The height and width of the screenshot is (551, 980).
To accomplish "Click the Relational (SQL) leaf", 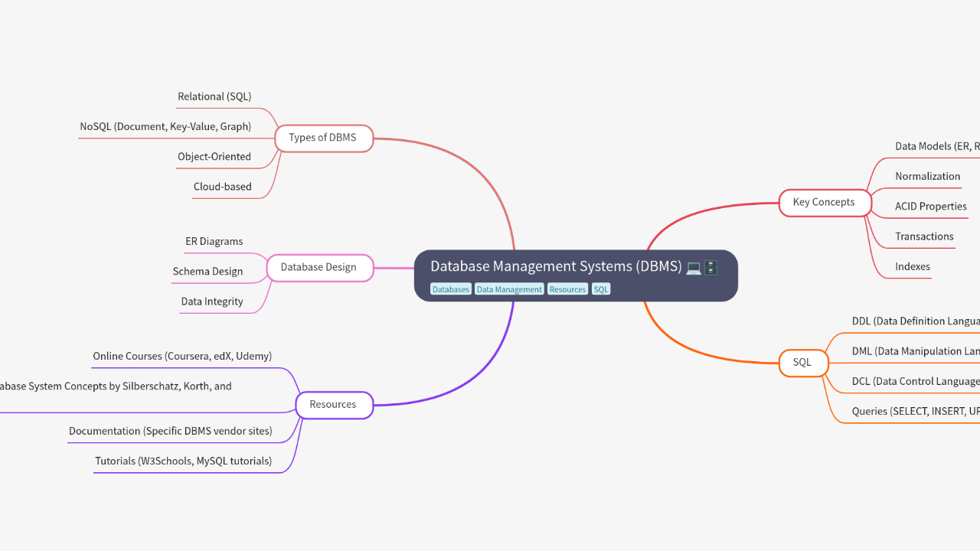I will pyautogui.click(x=214, y=96).
